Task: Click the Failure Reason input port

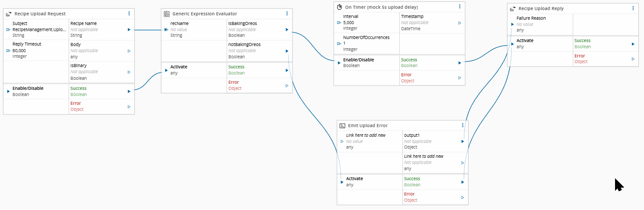Action: coord(512,25)
